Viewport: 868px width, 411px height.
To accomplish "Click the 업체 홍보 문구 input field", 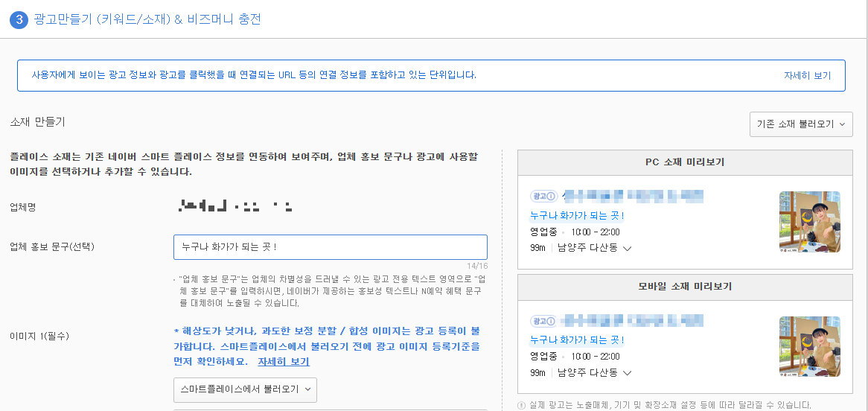I will click(331, 247).
